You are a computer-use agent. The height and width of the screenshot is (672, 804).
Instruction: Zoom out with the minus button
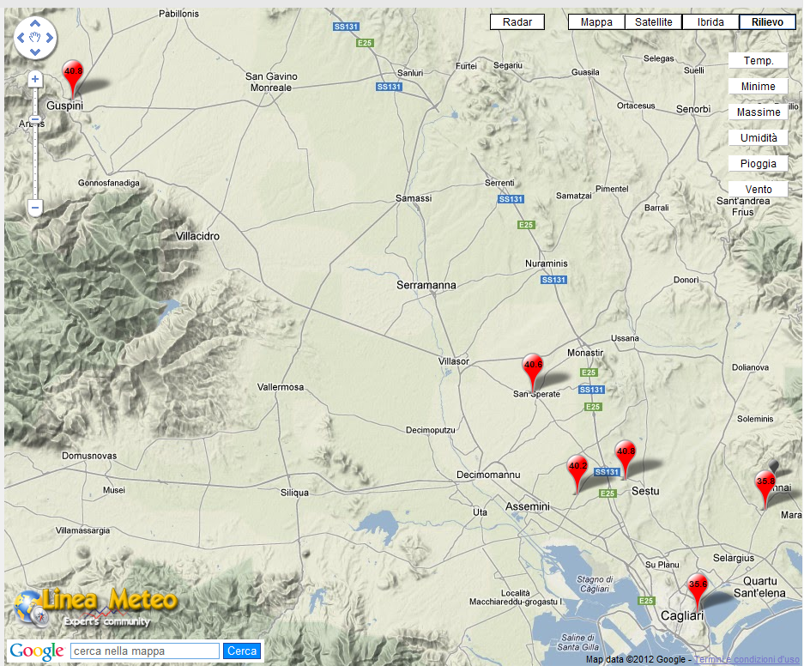pos(35,207)
